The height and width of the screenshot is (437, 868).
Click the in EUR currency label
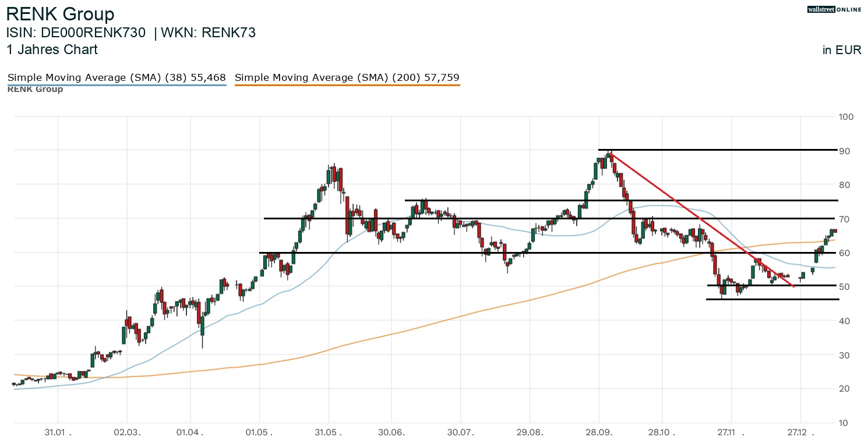pos(841,50)
